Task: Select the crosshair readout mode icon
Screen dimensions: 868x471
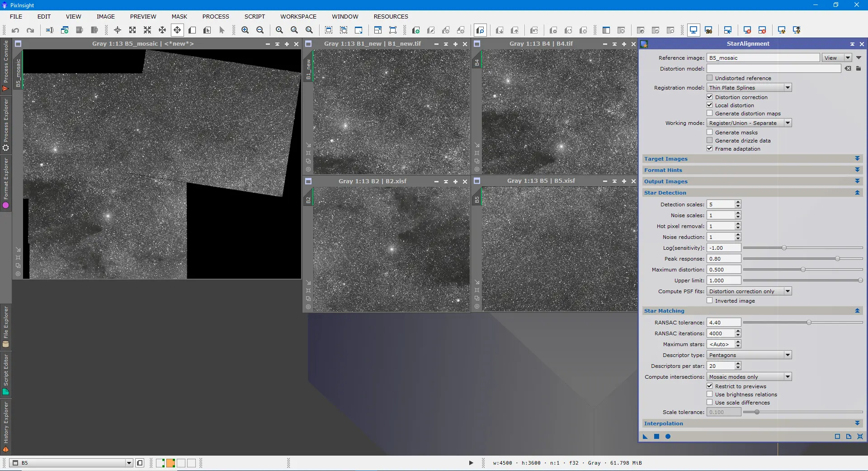Action: (118, 30)
